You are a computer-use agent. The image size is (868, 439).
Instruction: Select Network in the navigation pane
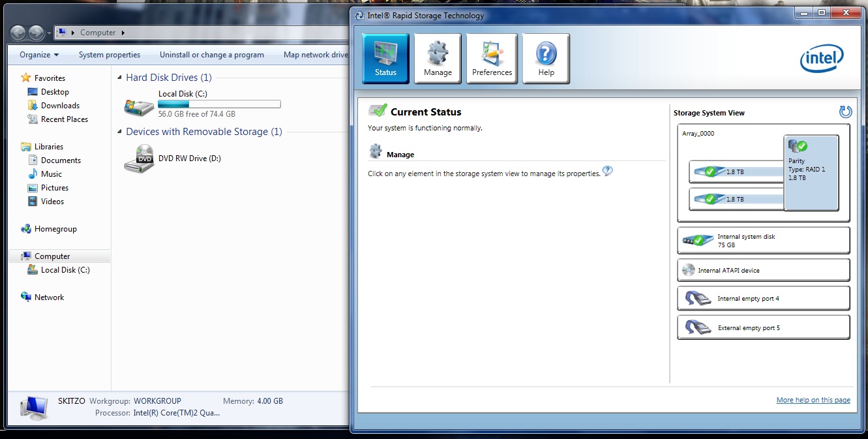(x=49, y=297)
